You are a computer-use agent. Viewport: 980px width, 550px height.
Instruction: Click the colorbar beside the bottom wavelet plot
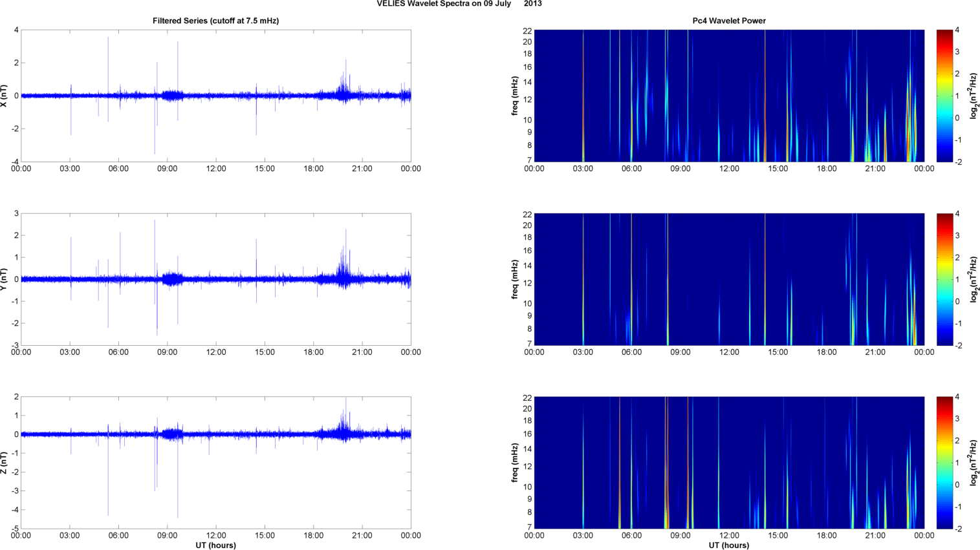click(x=944, y=463)
